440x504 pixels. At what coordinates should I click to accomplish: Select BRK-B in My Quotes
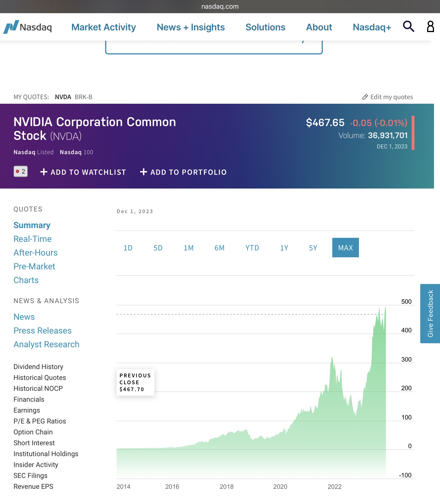click(x=83, y=97)
